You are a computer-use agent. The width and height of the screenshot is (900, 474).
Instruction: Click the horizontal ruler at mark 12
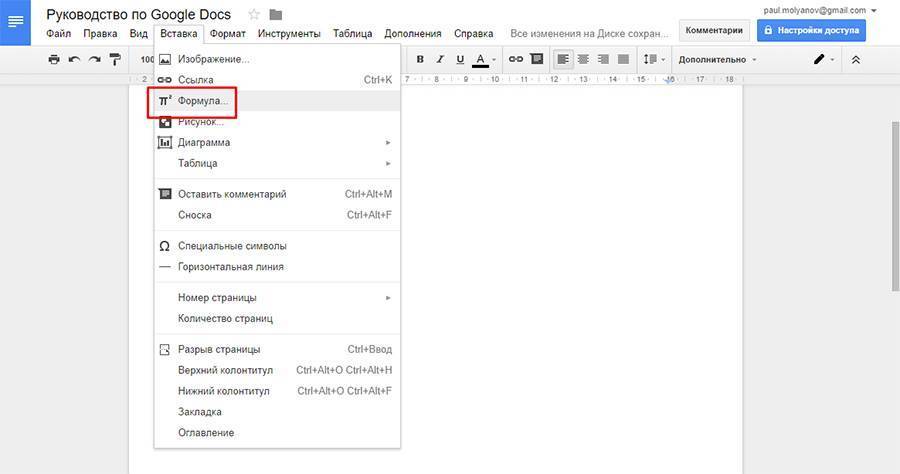(x=554, y=79)
